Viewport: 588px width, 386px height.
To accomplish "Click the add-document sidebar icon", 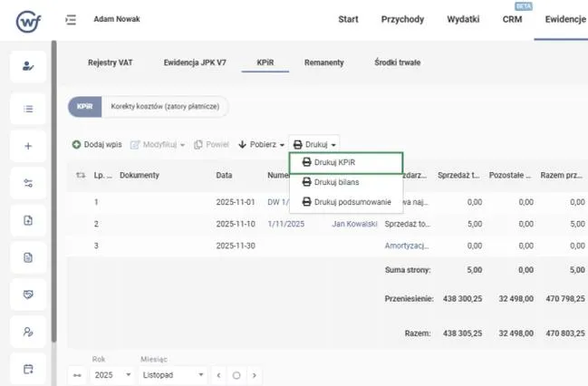I will (x=28, y=220).
